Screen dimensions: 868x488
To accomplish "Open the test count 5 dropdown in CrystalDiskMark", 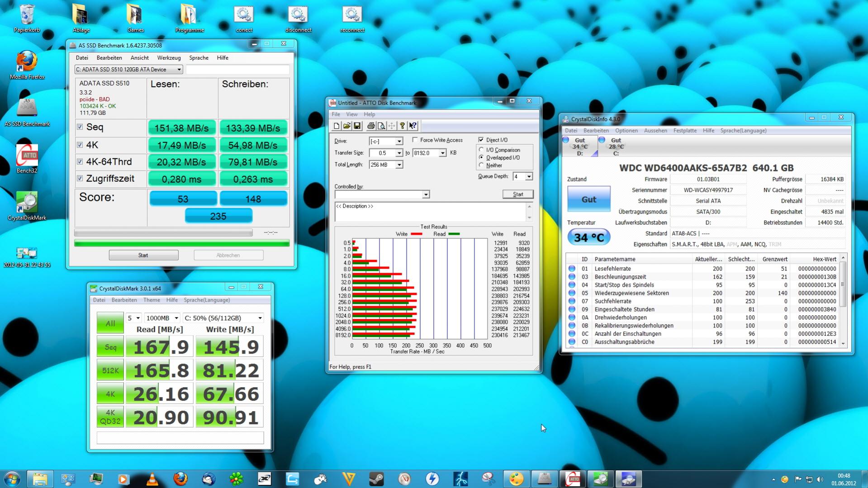I will coord(133,318).
